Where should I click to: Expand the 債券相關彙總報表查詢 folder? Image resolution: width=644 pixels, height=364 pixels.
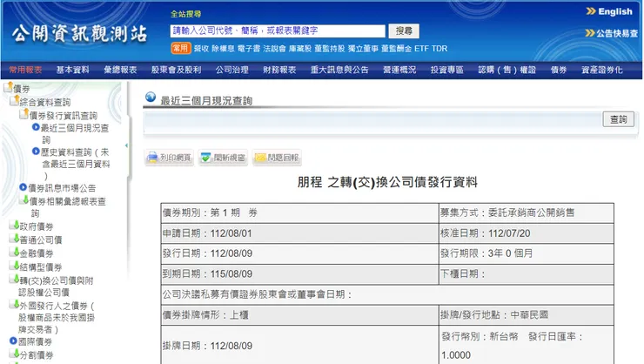click(24, 200)
